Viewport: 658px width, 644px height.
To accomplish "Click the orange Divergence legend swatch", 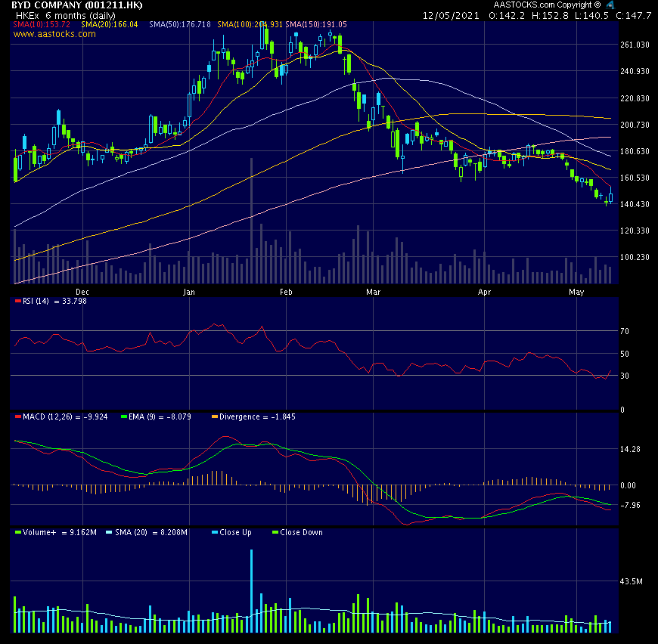I will tap(215, 416).
